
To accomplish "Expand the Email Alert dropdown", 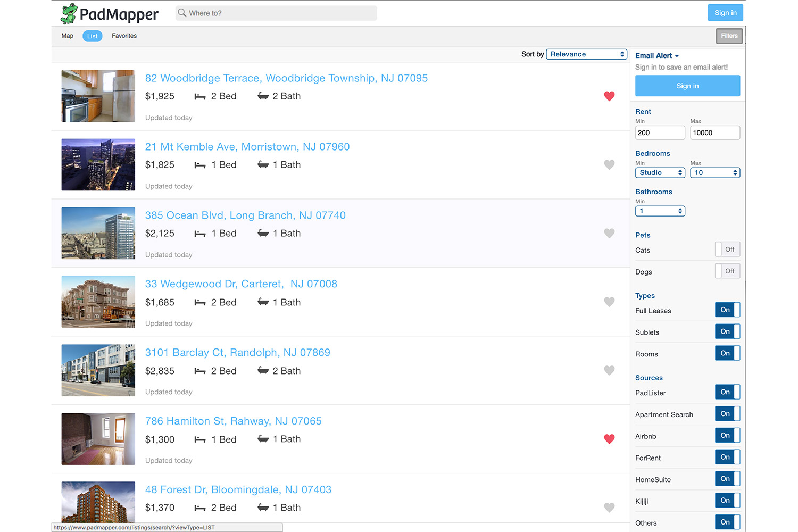I will tap(657, 55).
